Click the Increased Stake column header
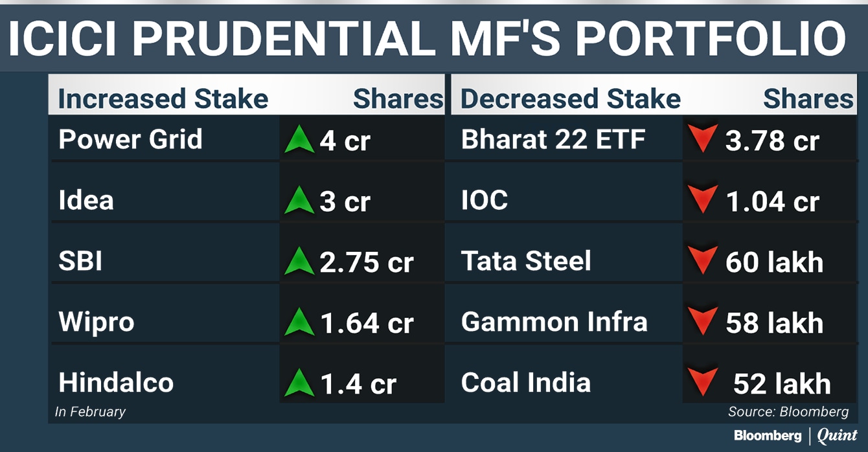 pyautogui.click(x=163, y=99)
